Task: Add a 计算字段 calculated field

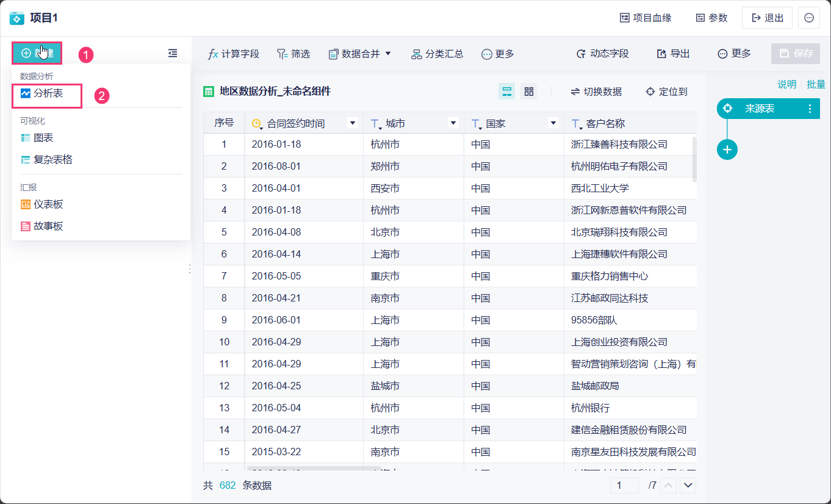Action: (234, 54)
